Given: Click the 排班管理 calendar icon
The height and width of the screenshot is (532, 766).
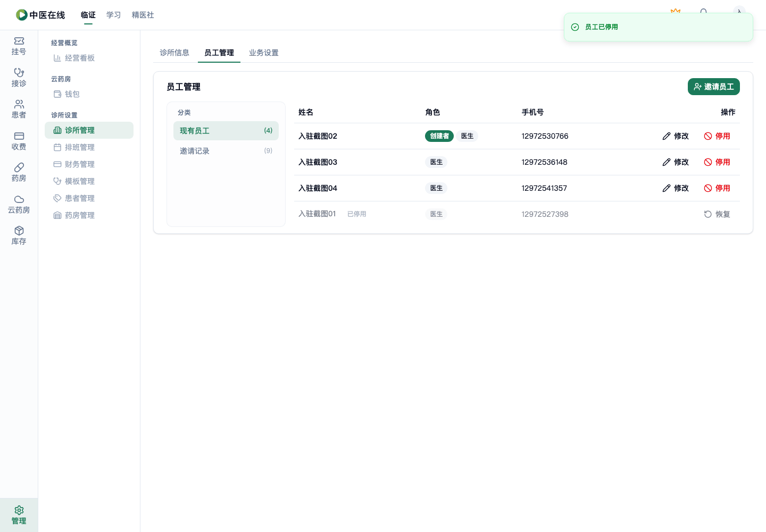Looking at the screenshot, I should [57, 147].
